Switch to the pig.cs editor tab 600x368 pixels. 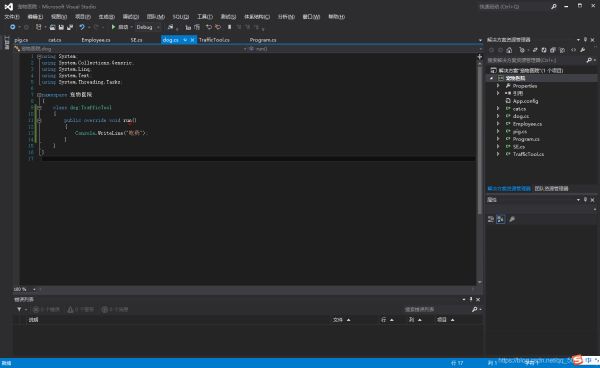[21, 40]
